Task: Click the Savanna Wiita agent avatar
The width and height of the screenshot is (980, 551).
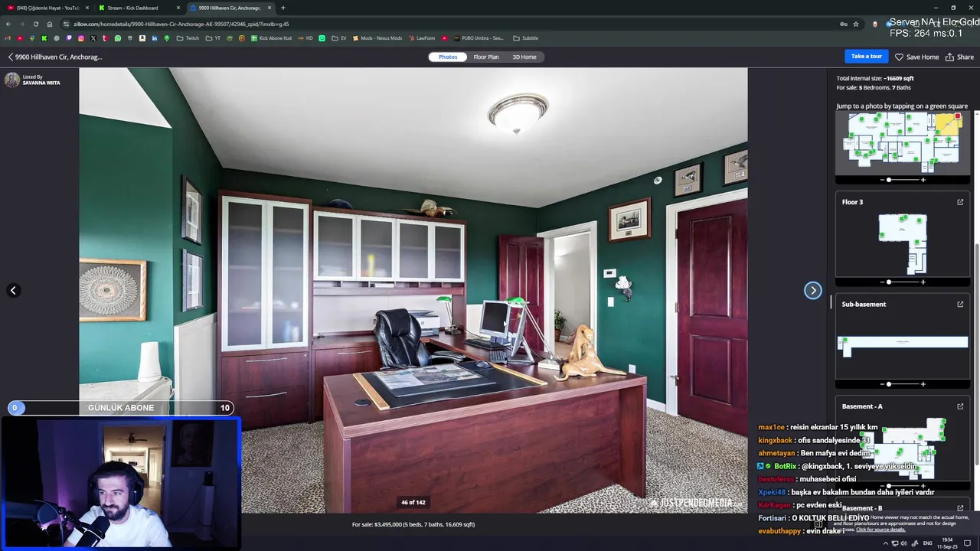Action: pos(12,80)
